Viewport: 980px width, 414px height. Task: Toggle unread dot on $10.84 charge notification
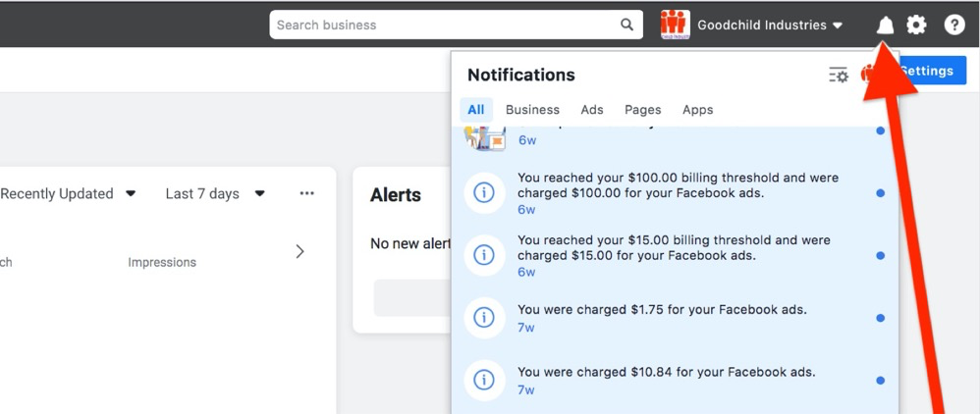coord(880,381)
